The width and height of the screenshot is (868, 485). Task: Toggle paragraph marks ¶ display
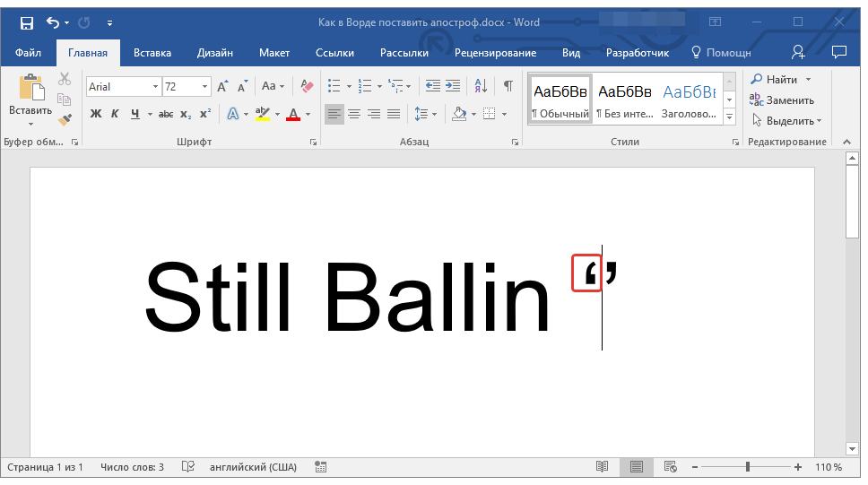pyautogui.click(x=508, y=86)
